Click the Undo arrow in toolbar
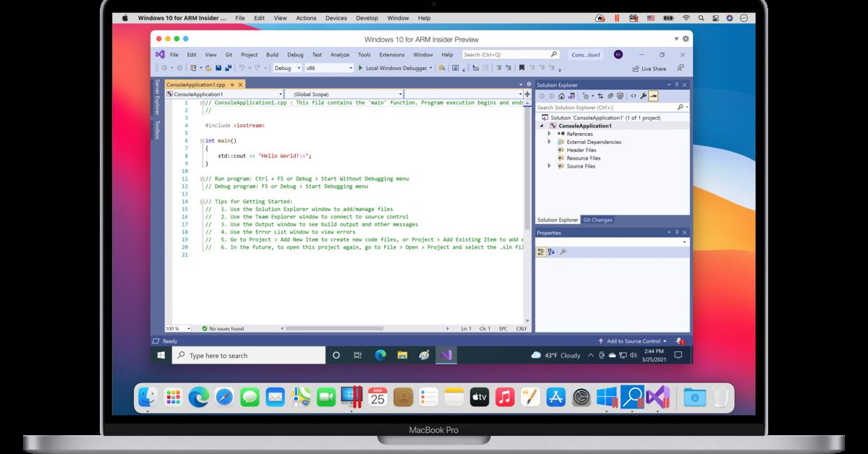 pos(242,68)
